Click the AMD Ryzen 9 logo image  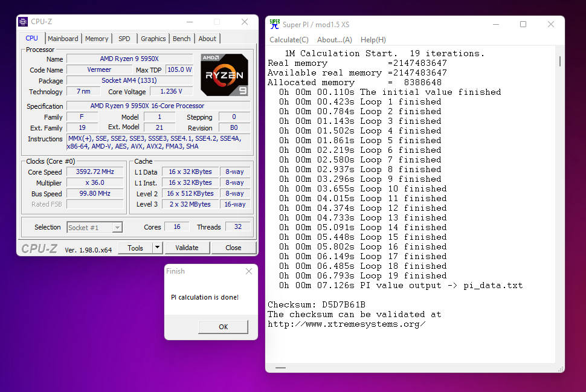[x=224, y=75]
